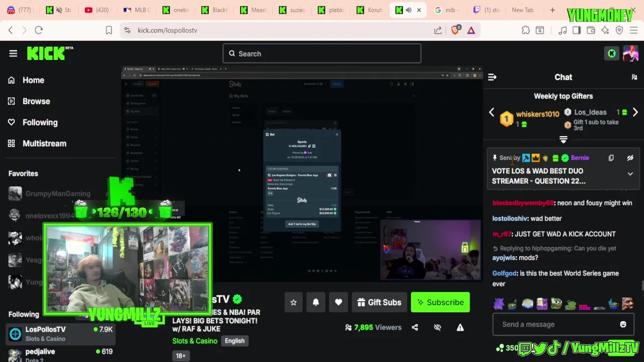644x362 pixels.
Task: Open the Brave Shields icon
Action: (455, 30)
